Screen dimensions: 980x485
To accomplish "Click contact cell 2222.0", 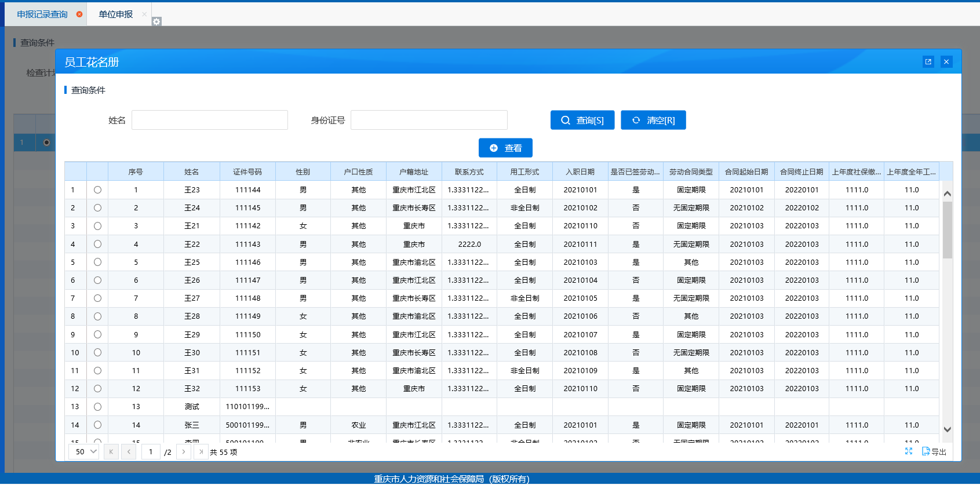I will tap(469, 244).
